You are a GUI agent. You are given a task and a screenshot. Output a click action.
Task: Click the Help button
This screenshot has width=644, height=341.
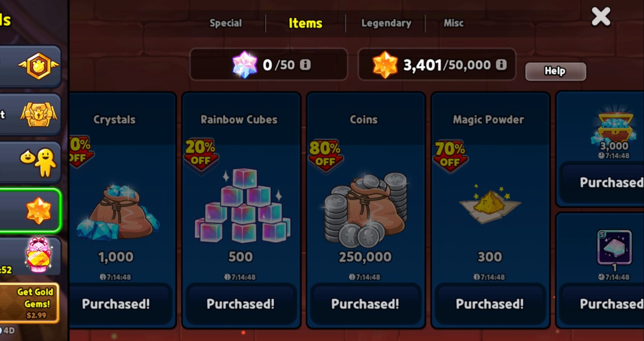[x=555, y=71]
